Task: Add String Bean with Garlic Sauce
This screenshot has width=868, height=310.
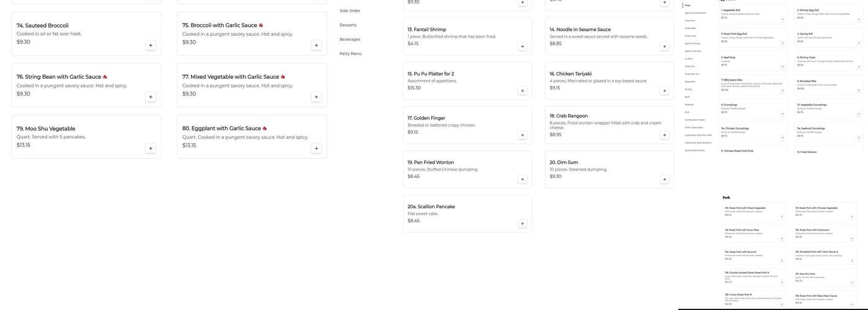Action: (151, 97)
